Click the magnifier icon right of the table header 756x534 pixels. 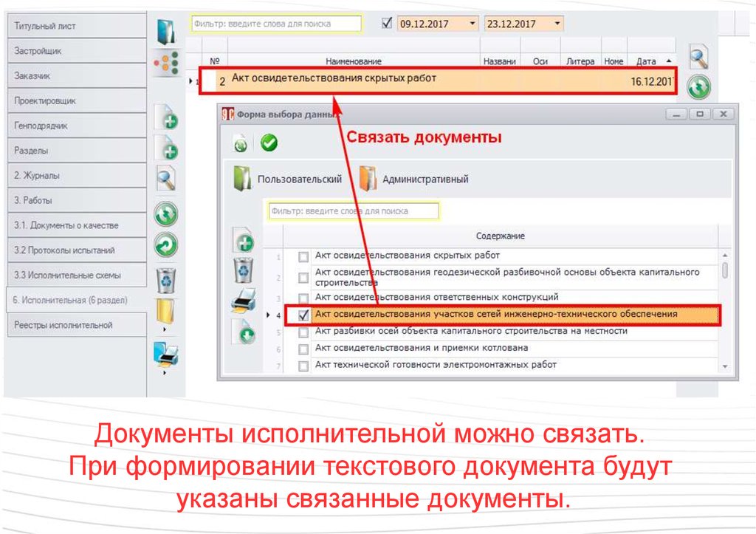pyautogui.click(x=698, y=56)
